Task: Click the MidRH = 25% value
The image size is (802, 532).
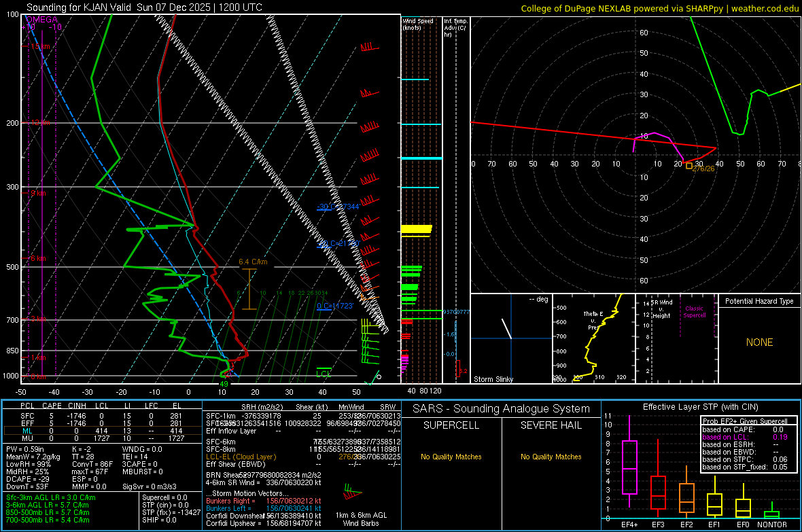Action: point(28,472)
